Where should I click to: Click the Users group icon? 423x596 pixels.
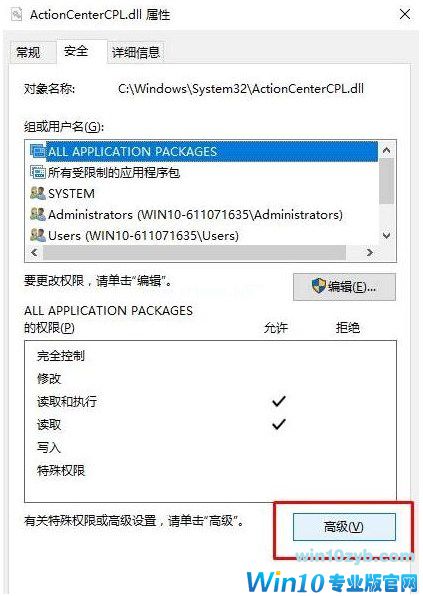click(38, 235)
